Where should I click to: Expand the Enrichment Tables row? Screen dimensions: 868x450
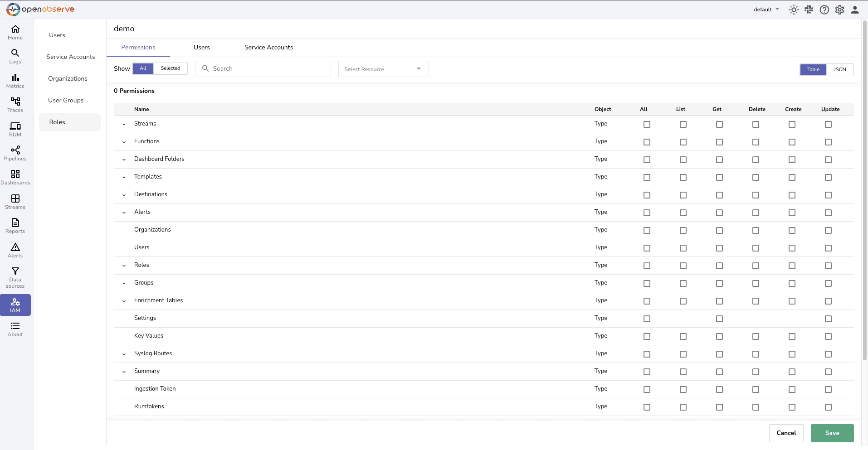(123, 300)
